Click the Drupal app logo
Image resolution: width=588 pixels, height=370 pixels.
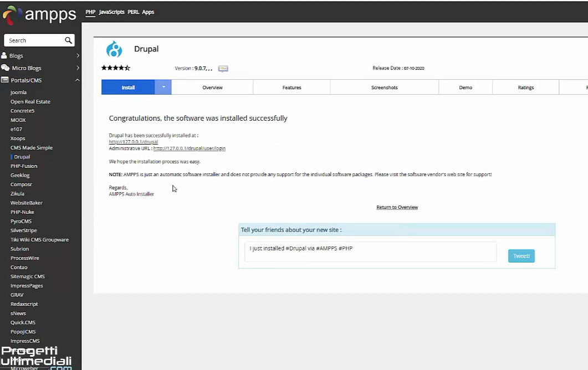point(115,49)
